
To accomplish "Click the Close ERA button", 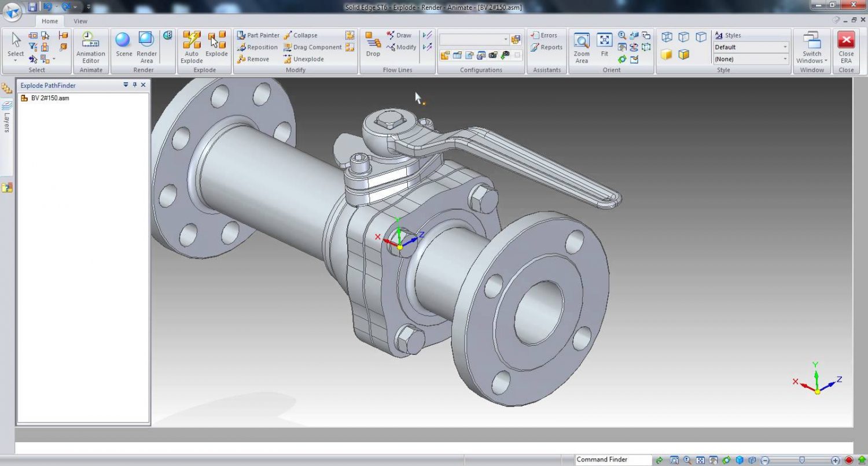I will pyautogui.click(x=846, y=47).
